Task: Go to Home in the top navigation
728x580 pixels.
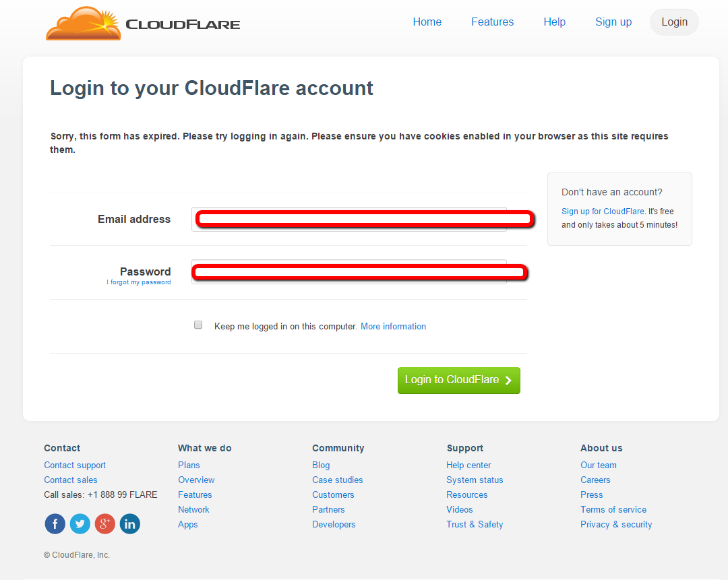Action: [427, 22]
